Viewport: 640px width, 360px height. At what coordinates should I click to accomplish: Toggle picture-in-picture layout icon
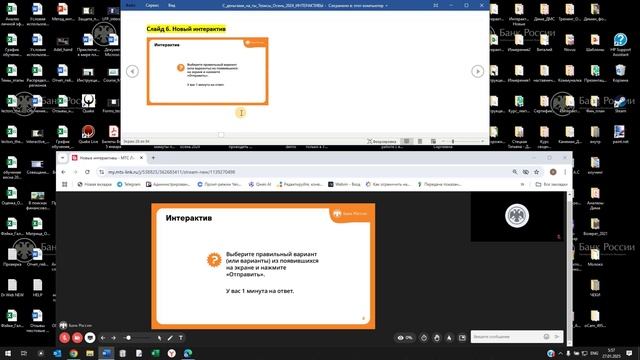point(462,338)
